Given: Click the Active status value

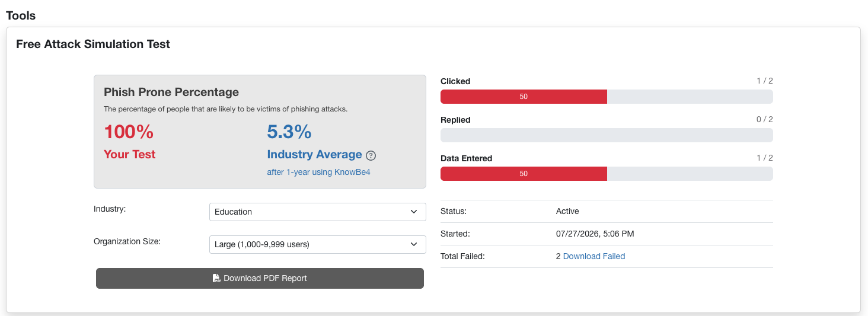Looking at the screenshot, I should point(567,211).
